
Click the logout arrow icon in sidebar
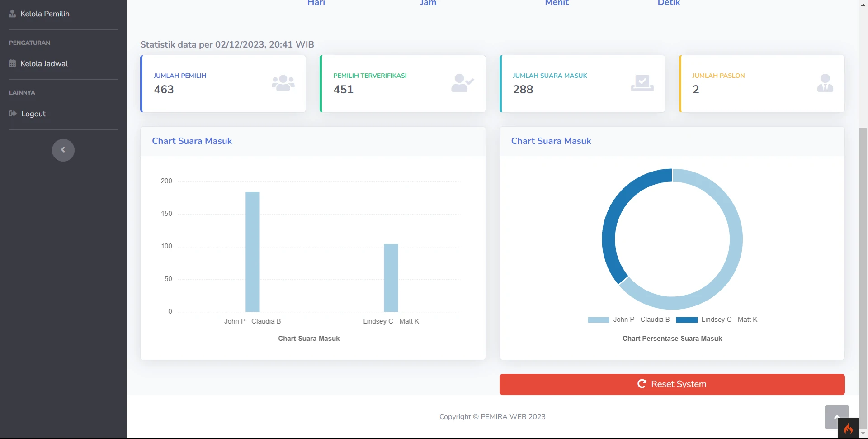13,114
